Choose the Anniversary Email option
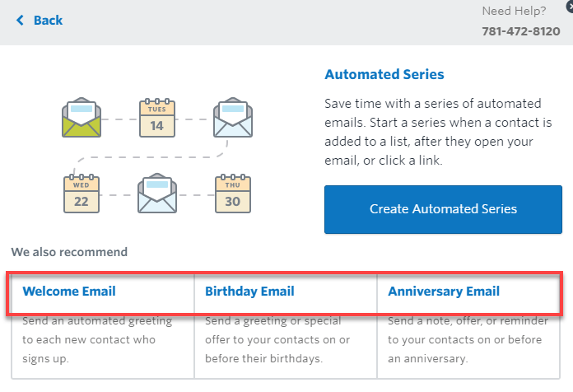This screenshot has width=573, height=392. (444, 292)
